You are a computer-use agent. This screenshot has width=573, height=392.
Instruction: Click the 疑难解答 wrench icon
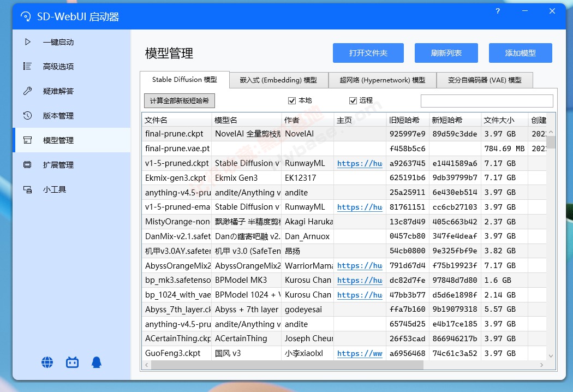(27, 91)
